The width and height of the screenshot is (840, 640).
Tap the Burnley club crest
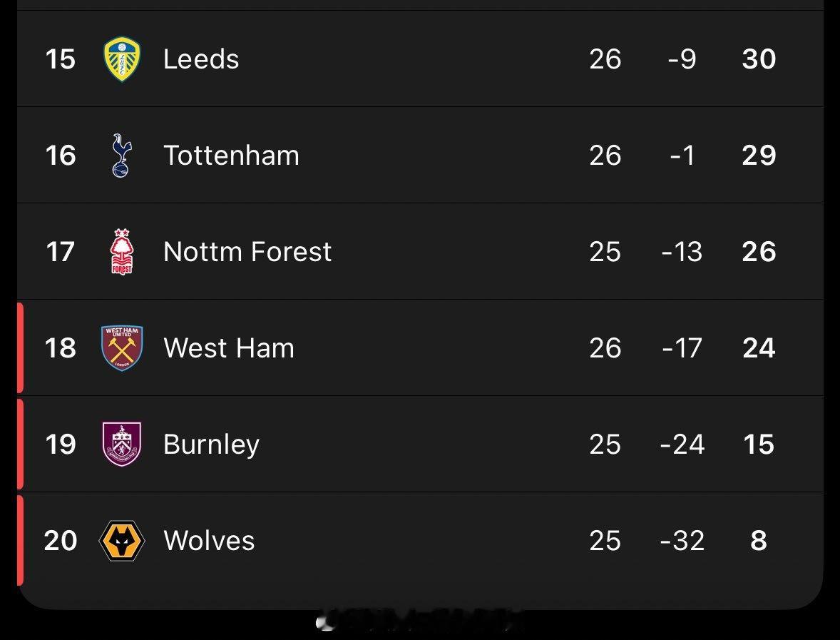click(122, 445)
